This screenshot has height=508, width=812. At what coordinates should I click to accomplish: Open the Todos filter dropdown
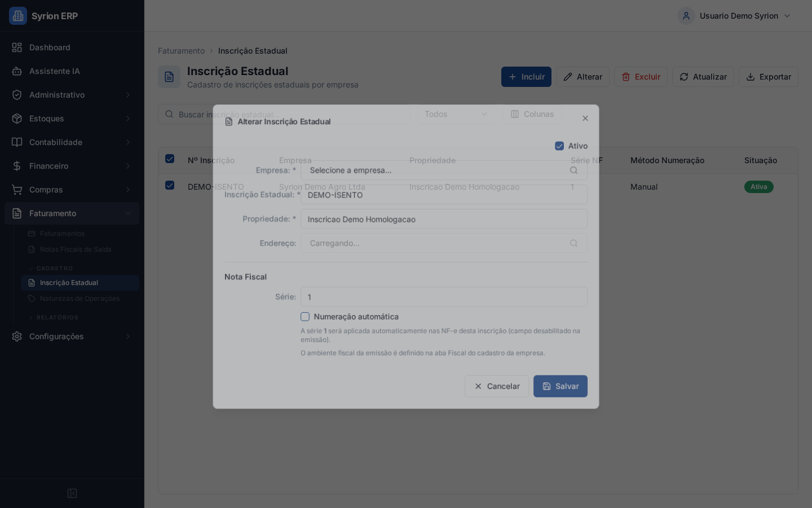pos(456,114)
